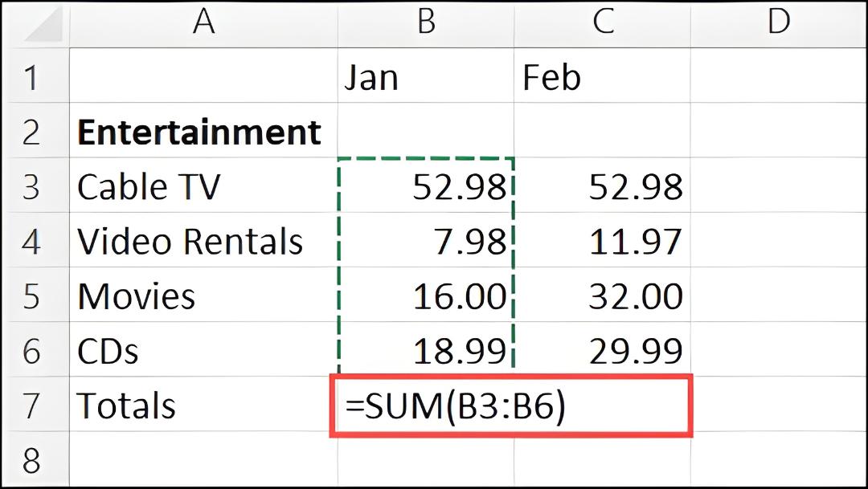Select the Video Rentals cell

[x=203, y=239]
